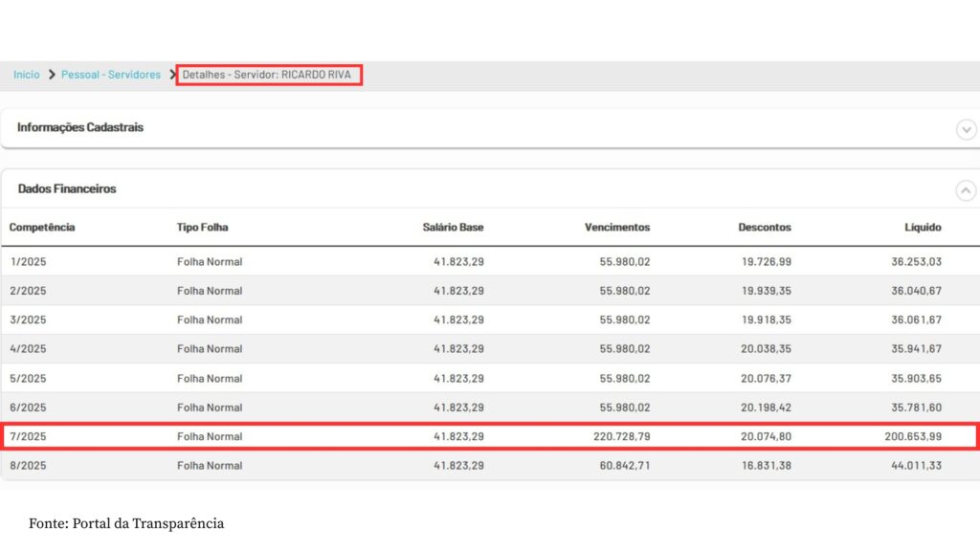Expand Informações Cadastrais using its round chevron
The width and height of the screenshot is (980, 551).
click(966, 129)
